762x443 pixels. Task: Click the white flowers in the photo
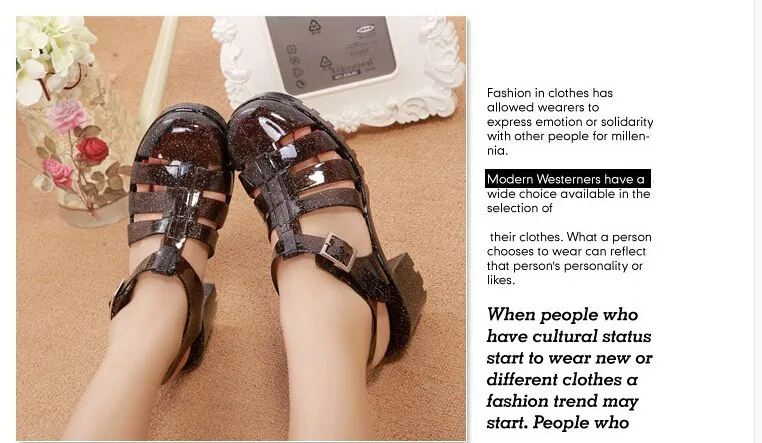click(x=52, y=54)
